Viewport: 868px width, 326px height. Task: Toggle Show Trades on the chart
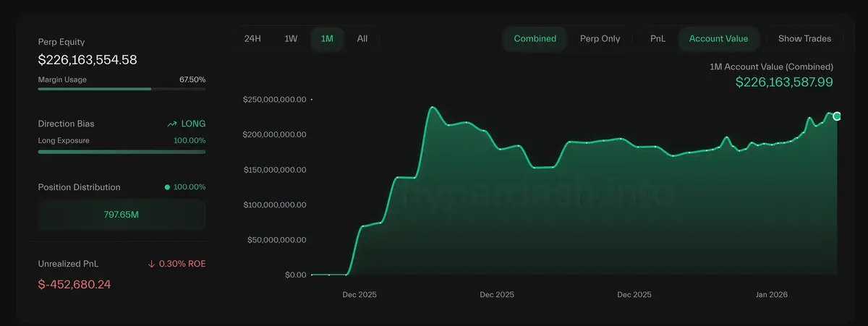805,38
